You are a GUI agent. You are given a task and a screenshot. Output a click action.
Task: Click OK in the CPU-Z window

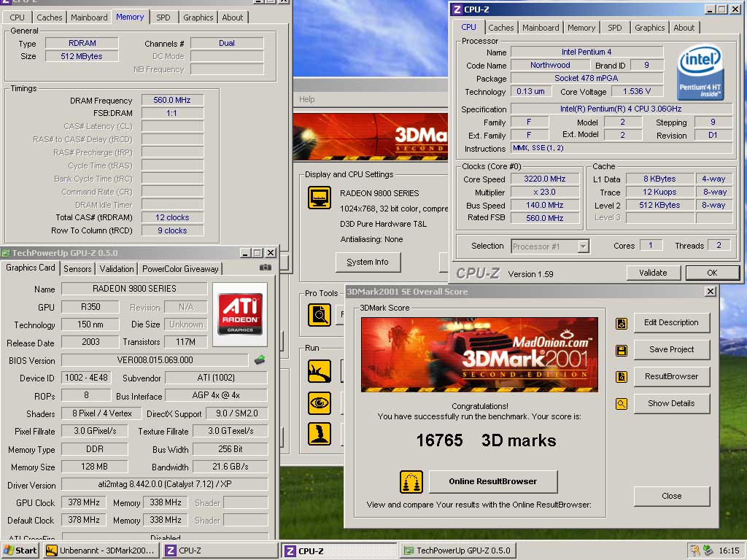coord(712,273)
